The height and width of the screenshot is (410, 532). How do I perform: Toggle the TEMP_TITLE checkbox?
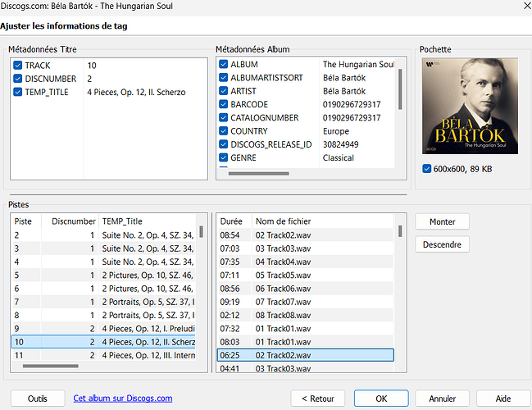pyautogui.click(x=18, y=92)
